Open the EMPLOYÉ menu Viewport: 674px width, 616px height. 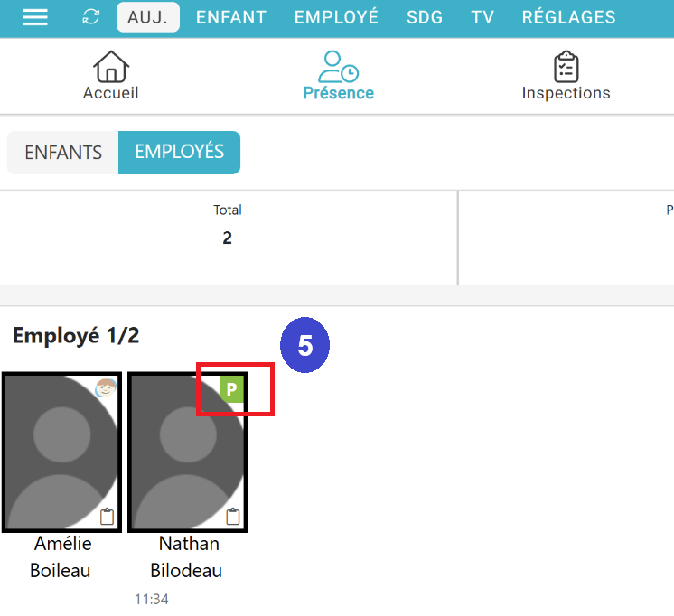tap(336, 17)
